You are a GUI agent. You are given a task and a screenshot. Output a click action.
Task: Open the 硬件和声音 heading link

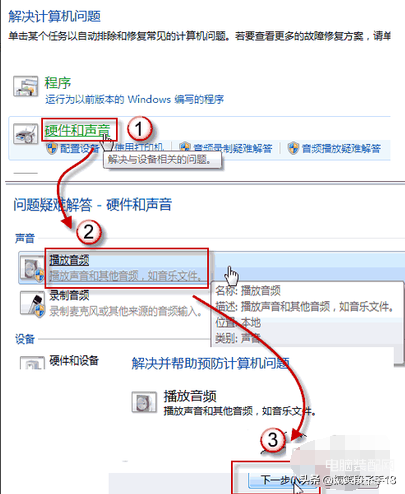click(77, 130)
